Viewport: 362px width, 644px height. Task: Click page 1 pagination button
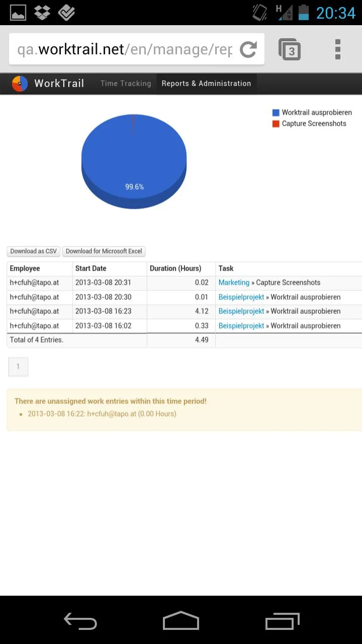pos(18,367)
